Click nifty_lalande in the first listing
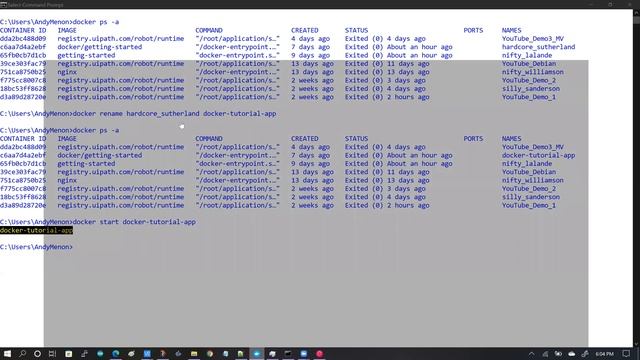Image resolution: width=640 pixels, height=360 pixels. pos(527,56)
